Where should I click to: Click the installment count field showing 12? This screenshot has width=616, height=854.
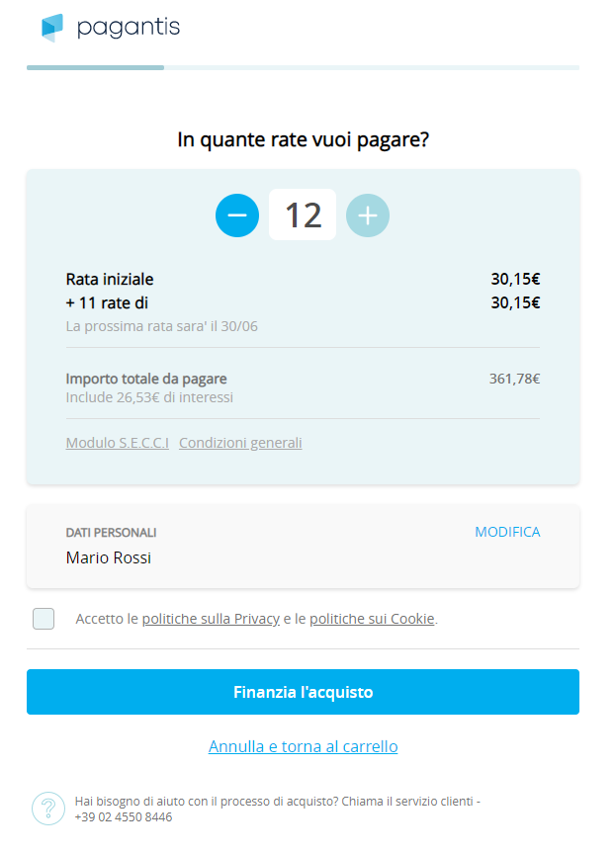tap(303, 214)
